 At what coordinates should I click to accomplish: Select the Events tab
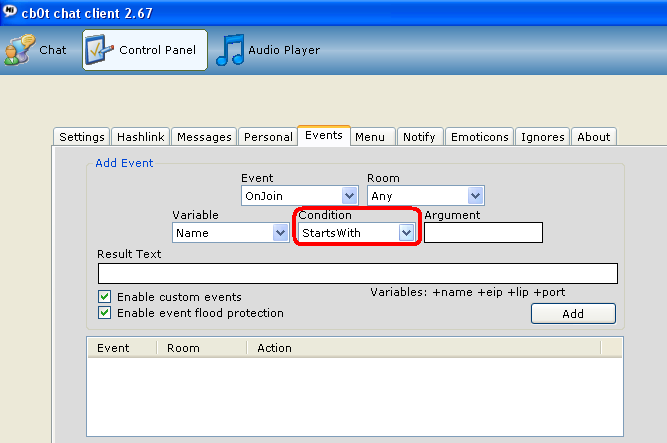coord(324,135)
